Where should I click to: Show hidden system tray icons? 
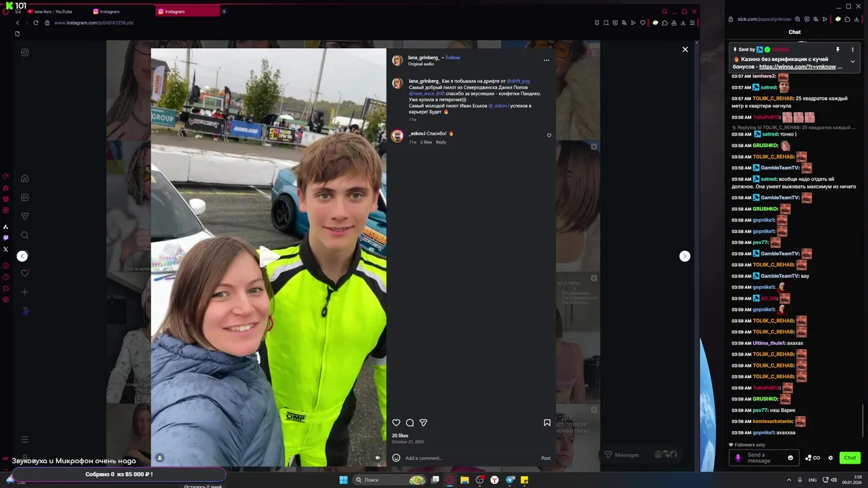click(789, 480)
